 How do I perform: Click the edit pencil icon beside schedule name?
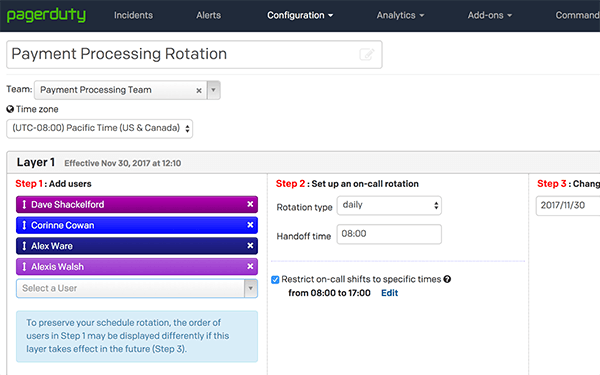pos(367,54)
